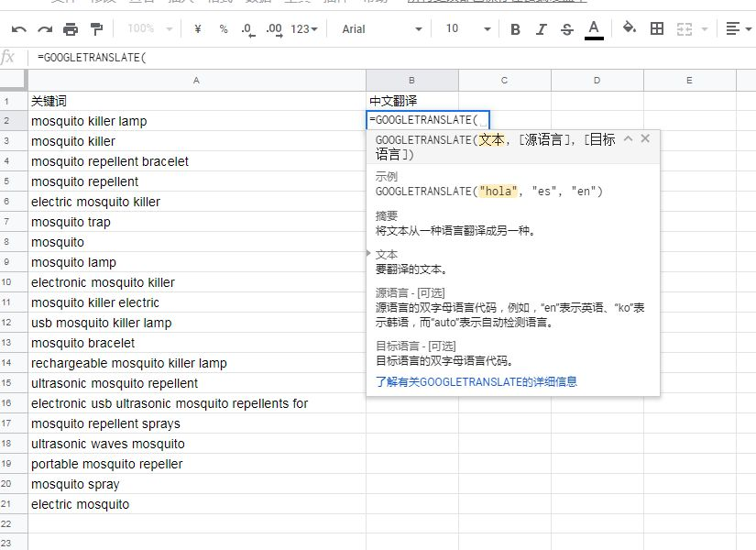Viewport: 756px width, 550px height.
Task: Select cell 'mosquito repellent sprays'
Action: click(197, 423)
